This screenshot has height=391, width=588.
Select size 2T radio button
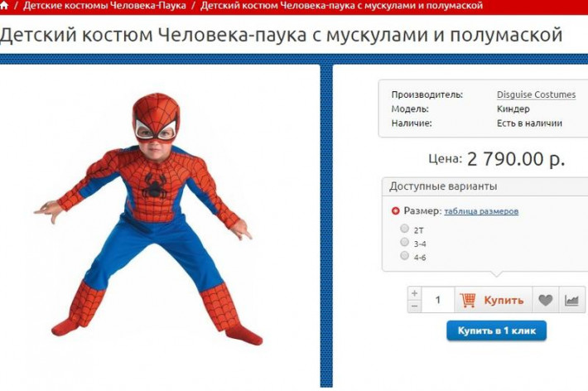pyautogui.click(x=404, y=228)
